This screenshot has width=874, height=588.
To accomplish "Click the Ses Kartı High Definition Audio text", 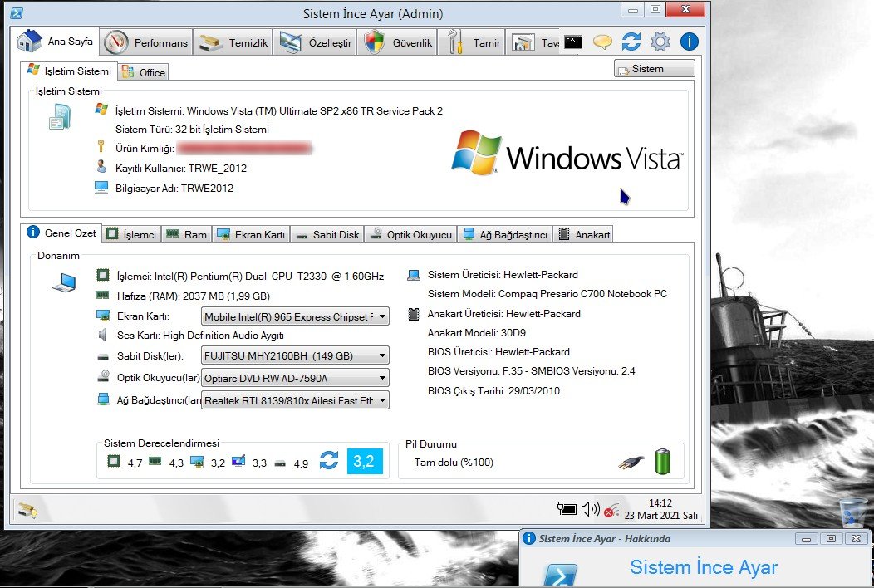I will tap(200, 335).
